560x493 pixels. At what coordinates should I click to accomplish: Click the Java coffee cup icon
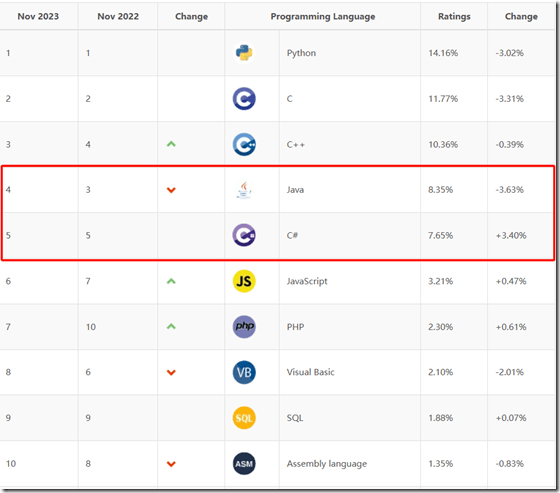pos(244,190)
